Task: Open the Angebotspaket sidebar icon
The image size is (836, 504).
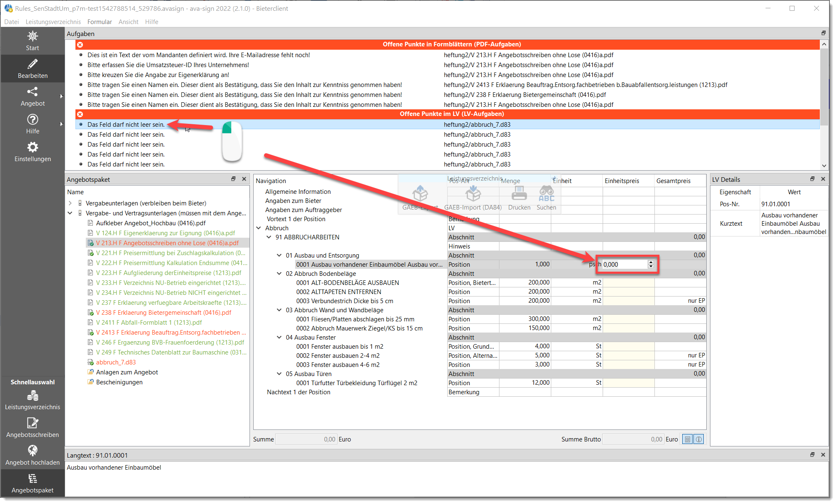Action: click(32, 479)
